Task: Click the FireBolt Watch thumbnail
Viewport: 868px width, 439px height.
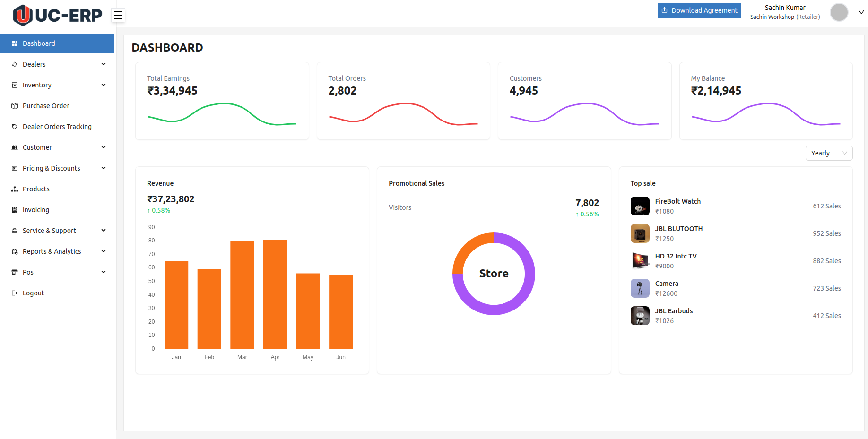Action: tap(640, 206)
